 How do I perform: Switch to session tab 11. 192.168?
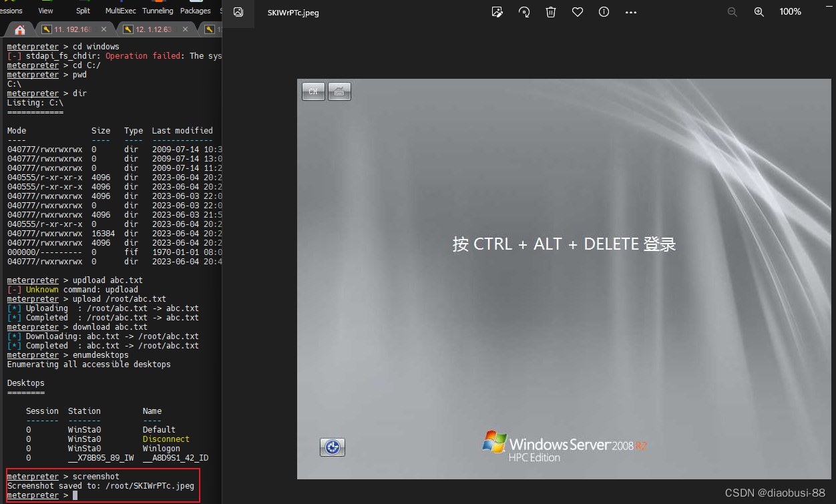pos(73,29)
